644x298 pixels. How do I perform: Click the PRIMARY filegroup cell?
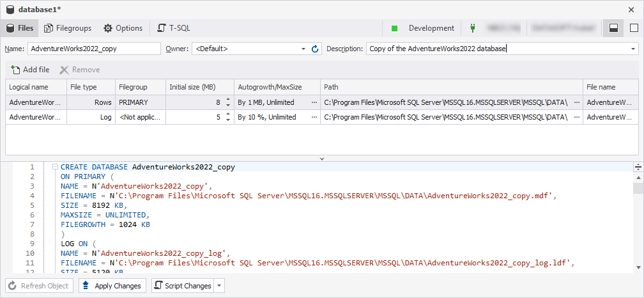pyautogui.click(x=141, y=102)
